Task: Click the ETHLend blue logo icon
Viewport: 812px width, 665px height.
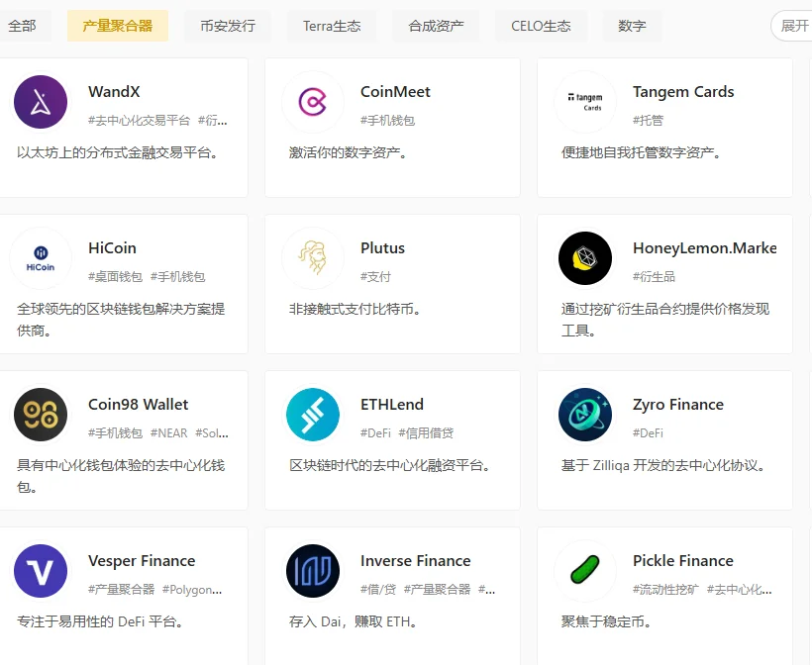Action: pyautogui.click(x=313, y=415)
